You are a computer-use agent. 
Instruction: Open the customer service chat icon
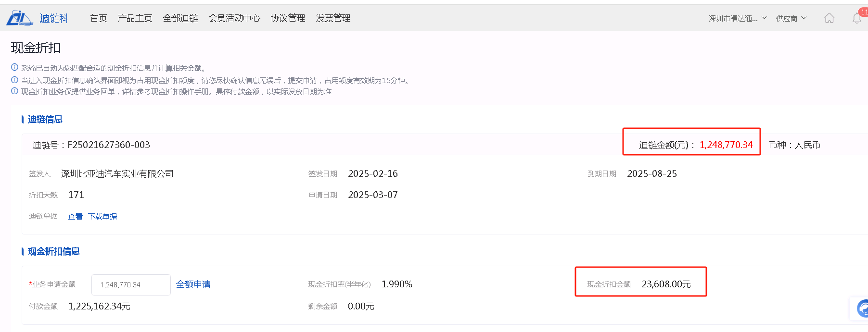[x=863, y=308]
